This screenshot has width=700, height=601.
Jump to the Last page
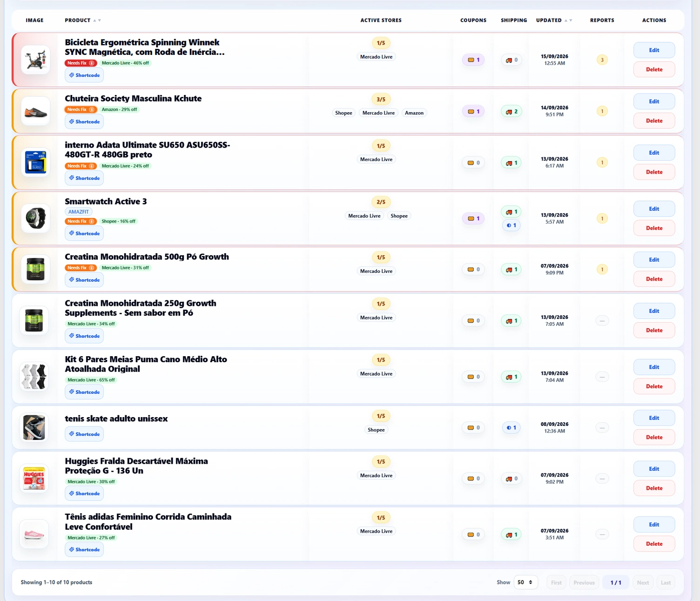point(666,583)
